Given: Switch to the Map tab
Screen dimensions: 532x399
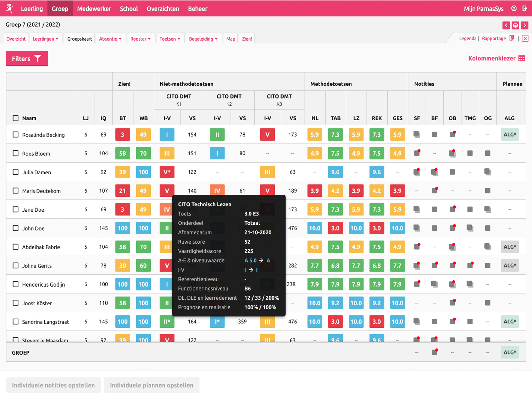Looking at the screenshot, I should [230, 39].
